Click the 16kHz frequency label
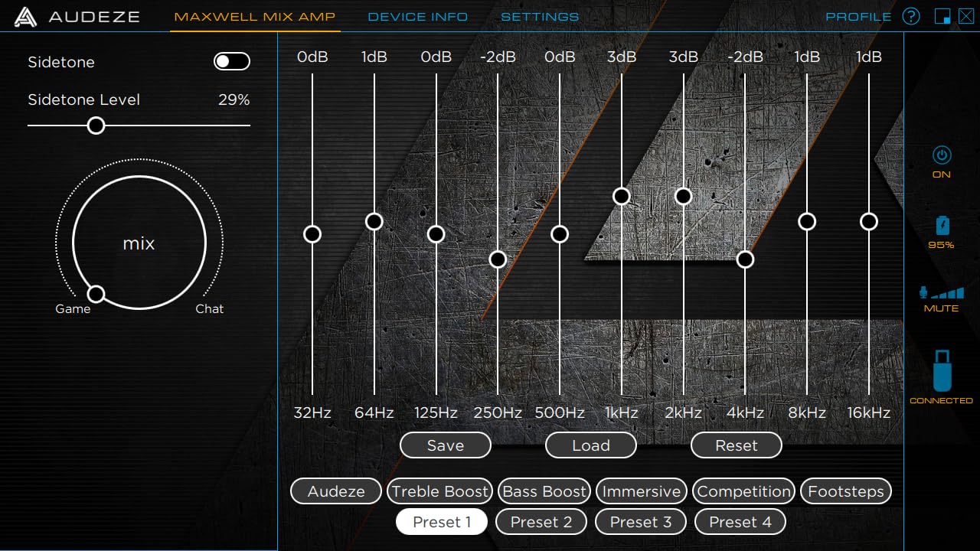 [869, 412]
